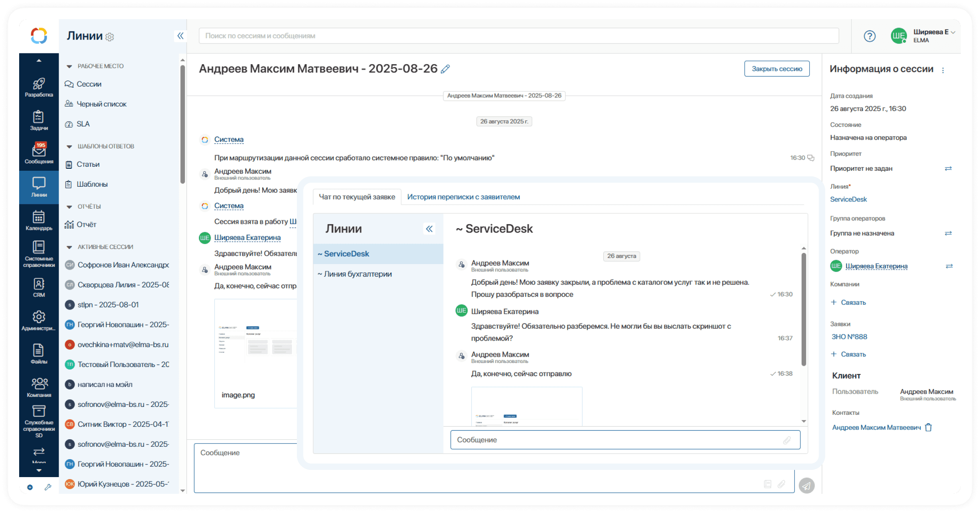Viewport: 980px width, 513px height.
Task: Collapse the ШАБЛОНЫ ОТВЕТОВ group
Action: (69, 146)
